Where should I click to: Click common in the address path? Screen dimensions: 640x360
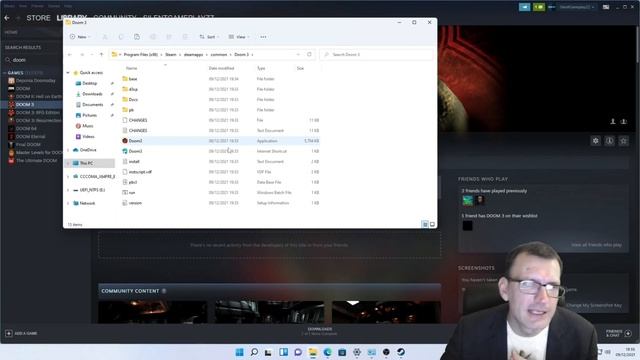pos(219,54)
